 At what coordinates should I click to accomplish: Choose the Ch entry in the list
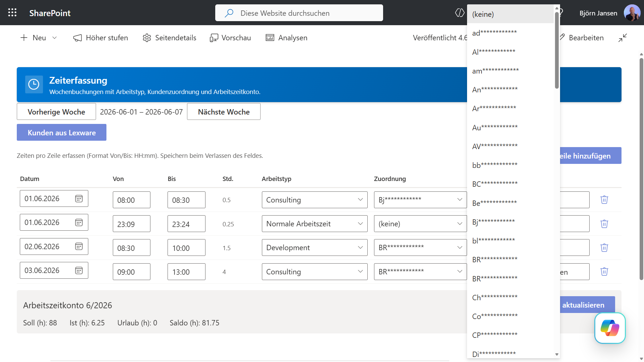tap(510, 298)
